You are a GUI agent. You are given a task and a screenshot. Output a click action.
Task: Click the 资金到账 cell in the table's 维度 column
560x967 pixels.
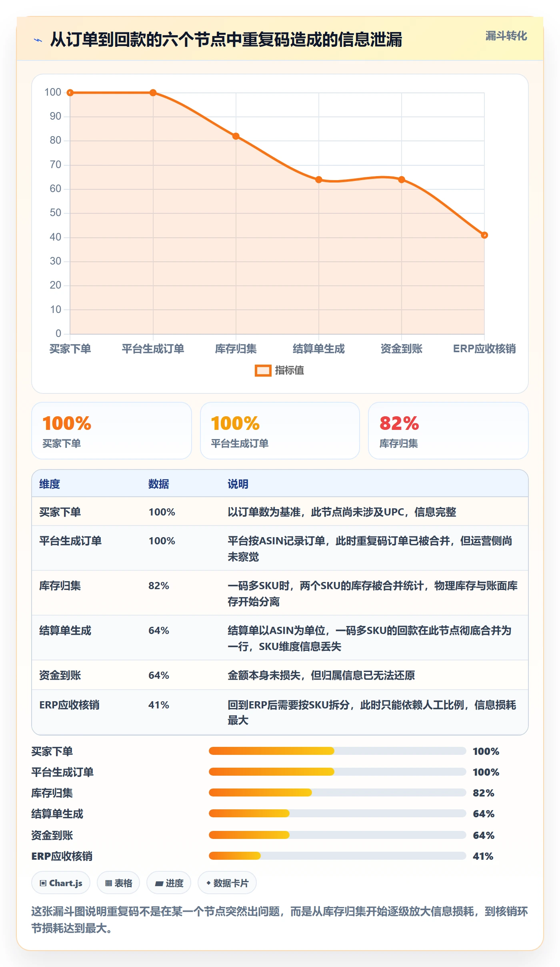click(60, 675)
